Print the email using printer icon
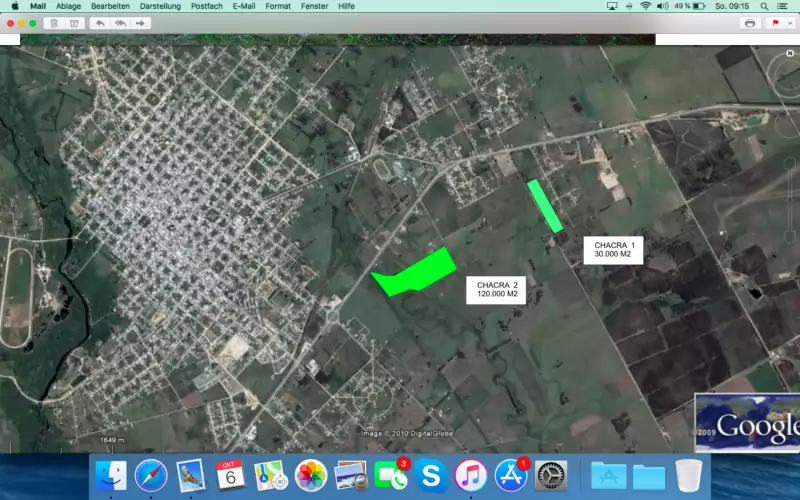Screen dimensions: 800x500 (749, 23)
